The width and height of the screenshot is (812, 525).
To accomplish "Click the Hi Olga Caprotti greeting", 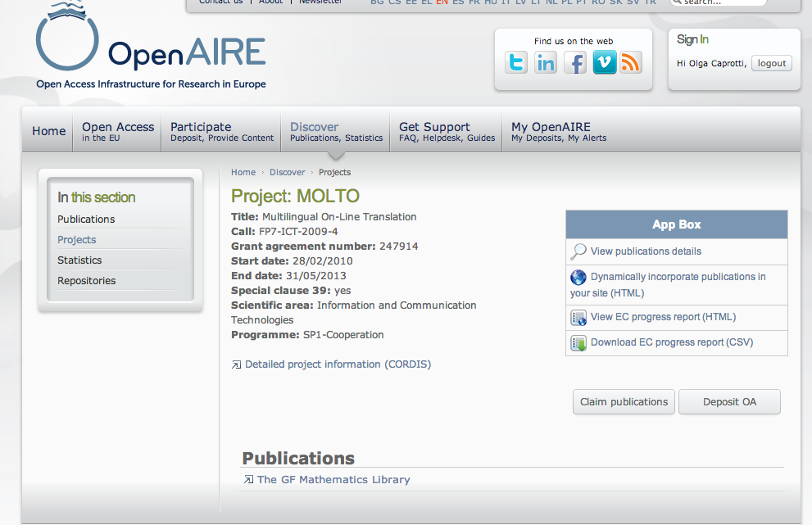I will (711, 63).
